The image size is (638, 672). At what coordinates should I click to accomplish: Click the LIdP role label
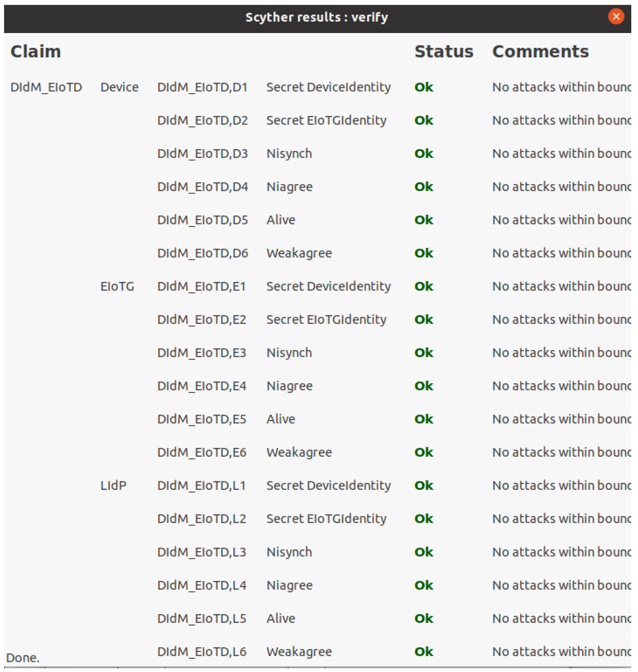coord(113,485)
